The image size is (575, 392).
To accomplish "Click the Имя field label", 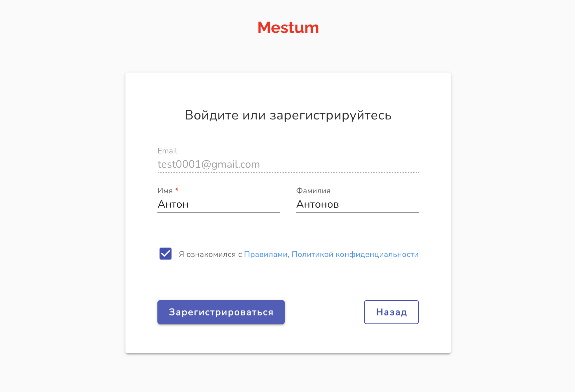I will coord(165,191).
